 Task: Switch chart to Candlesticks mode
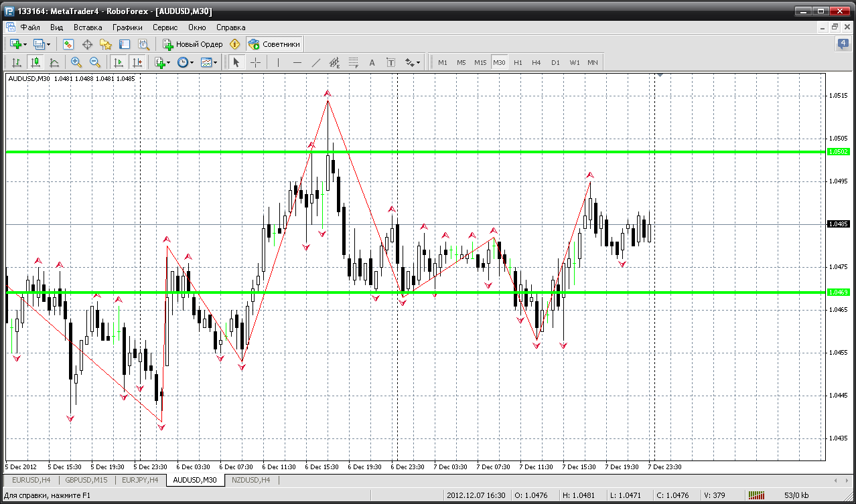(x=35, y=62)
